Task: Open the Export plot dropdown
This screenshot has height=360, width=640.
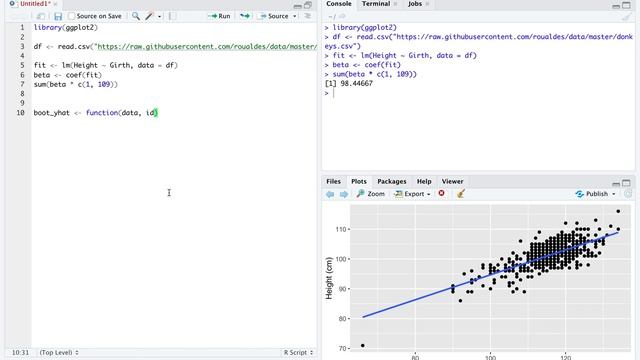Action: [412, 194]
